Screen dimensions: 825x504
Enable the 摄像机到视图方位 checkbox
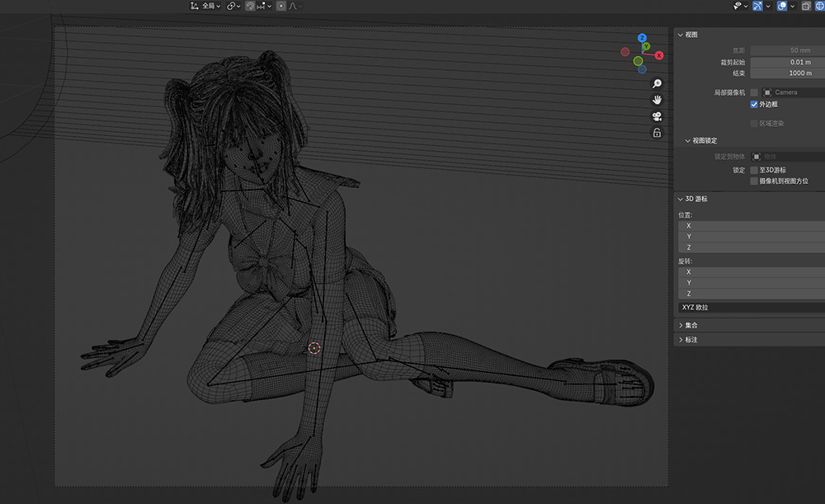[754, 181]
